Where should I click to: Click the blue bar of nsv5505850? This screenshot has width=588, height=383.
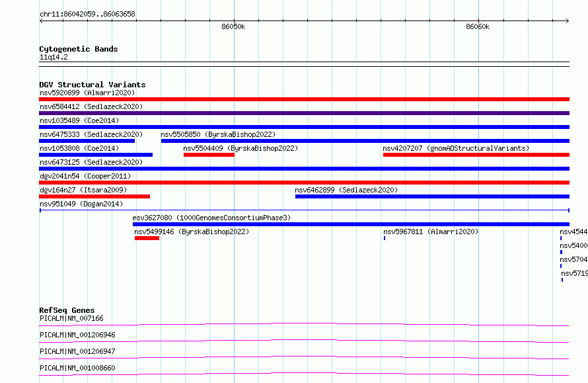(x=365, y=141)
